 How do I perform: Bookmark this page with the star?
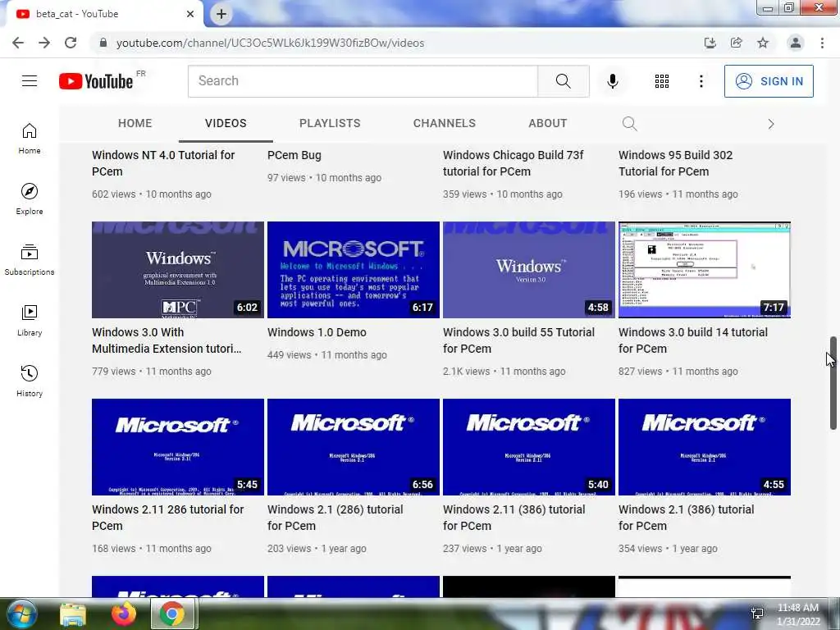point(763,43)
